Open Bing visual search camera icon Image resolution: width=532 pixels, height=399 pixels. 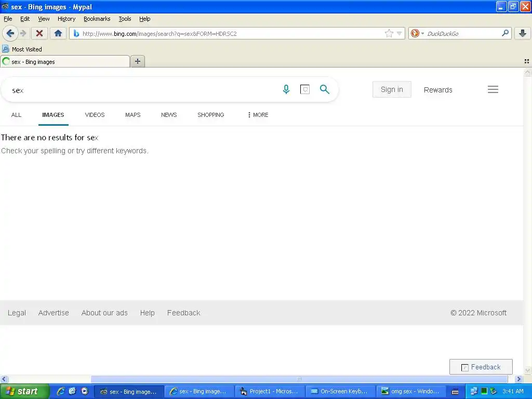305,89
